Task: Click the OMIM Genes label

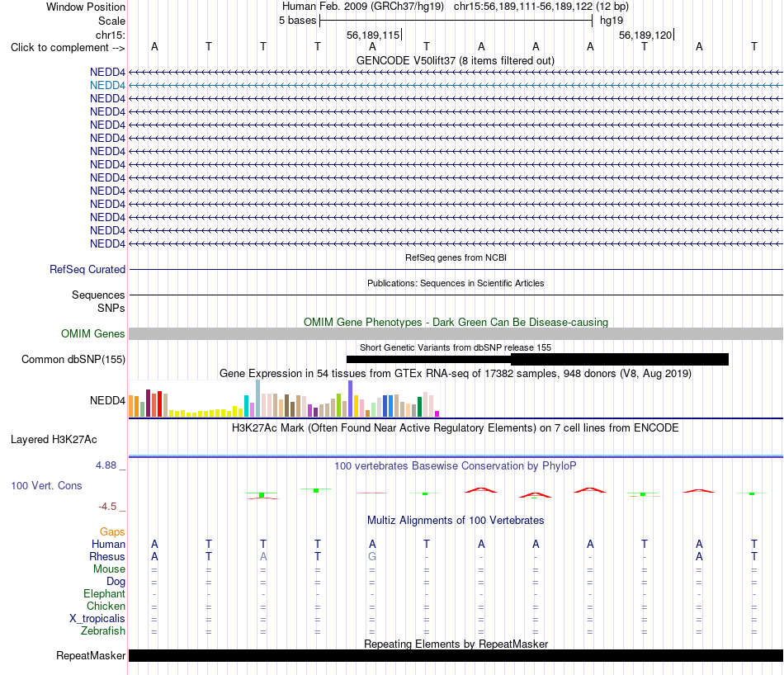Action: pyautogui.click(x=93, y=333)
